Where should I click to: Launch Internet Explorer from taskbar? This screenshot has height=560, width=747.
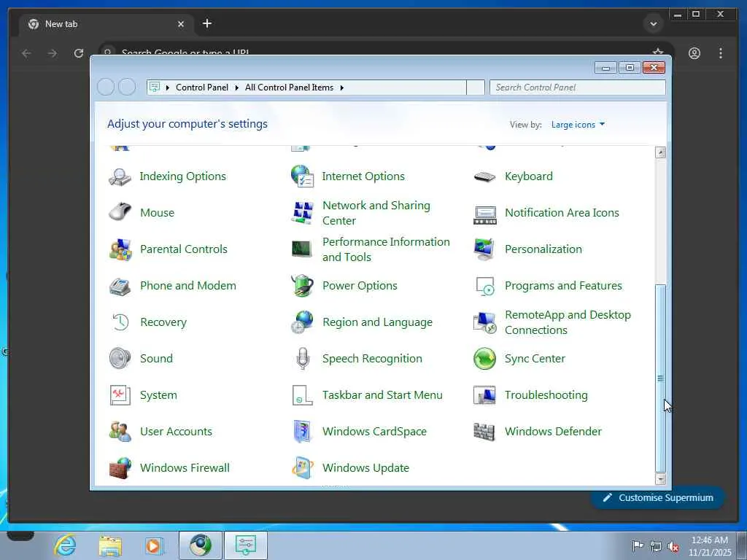65,545
